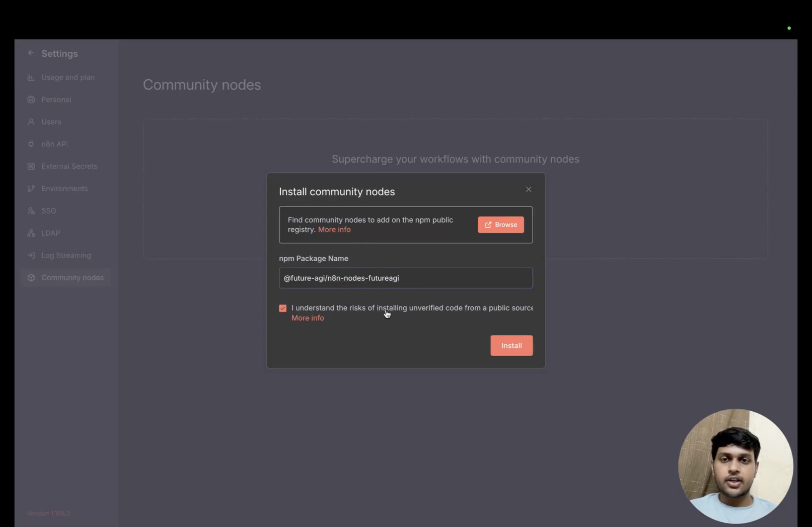Switch to the Users settings section
The image size is (812, 527).
(51, 122)
